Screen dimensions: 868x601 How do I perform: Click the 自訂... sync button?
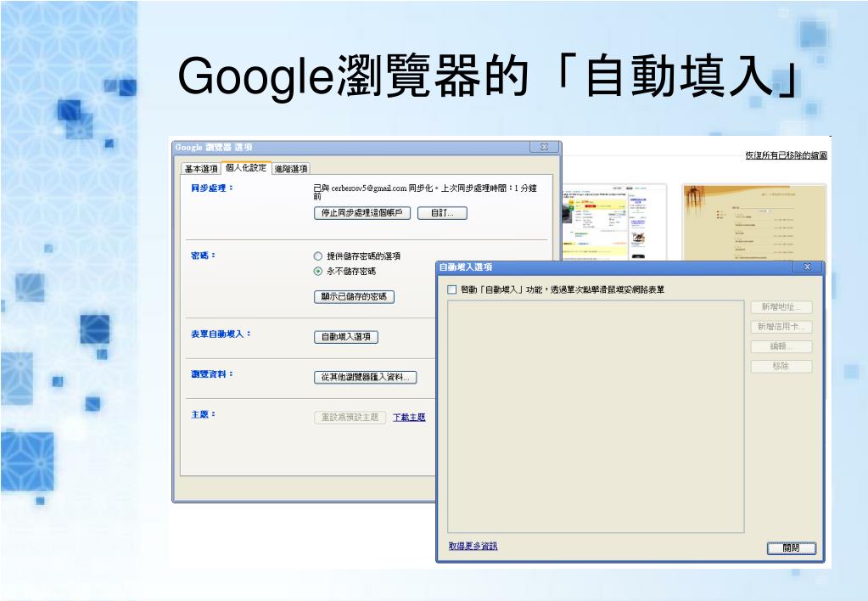442,213
